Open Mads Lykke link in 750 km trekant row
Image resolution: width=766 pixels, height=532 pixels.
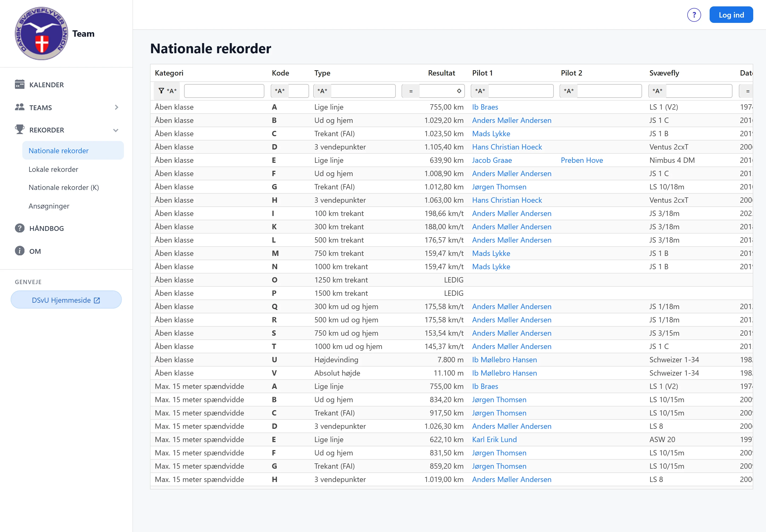point(491,253)
